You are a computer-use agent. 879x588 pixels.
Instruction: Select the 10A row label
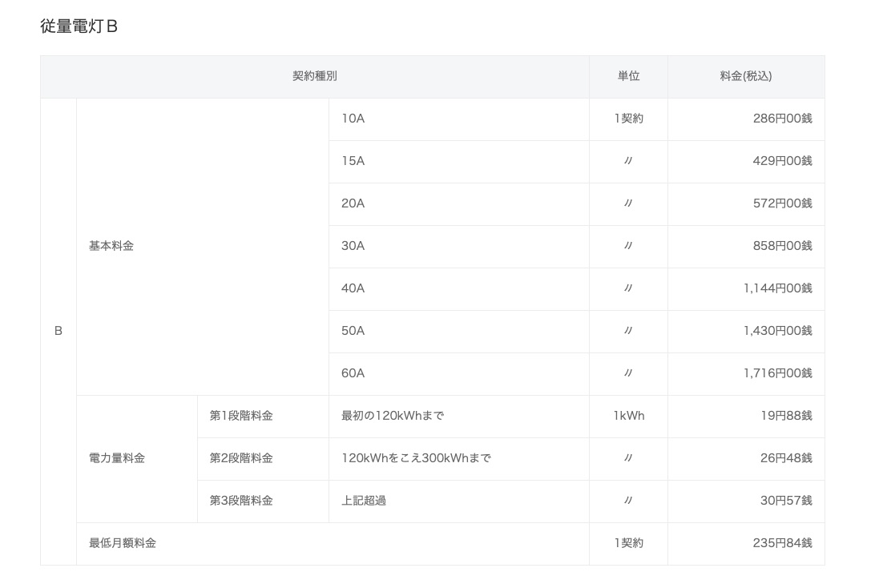point(353,119)
